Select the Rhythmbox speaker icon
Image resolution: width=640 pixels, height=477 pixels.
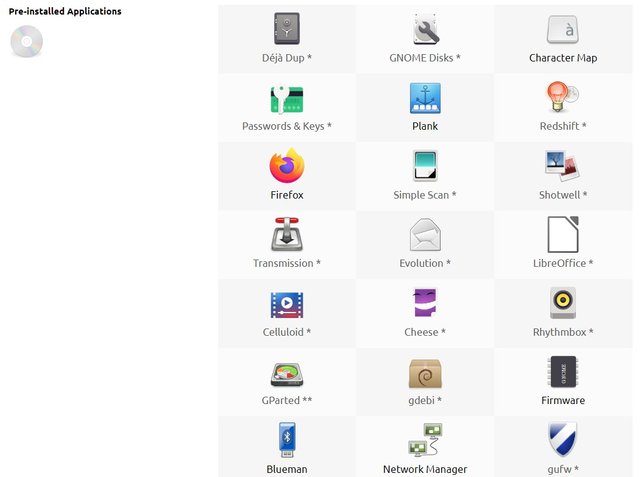click(x=563, y=302)
